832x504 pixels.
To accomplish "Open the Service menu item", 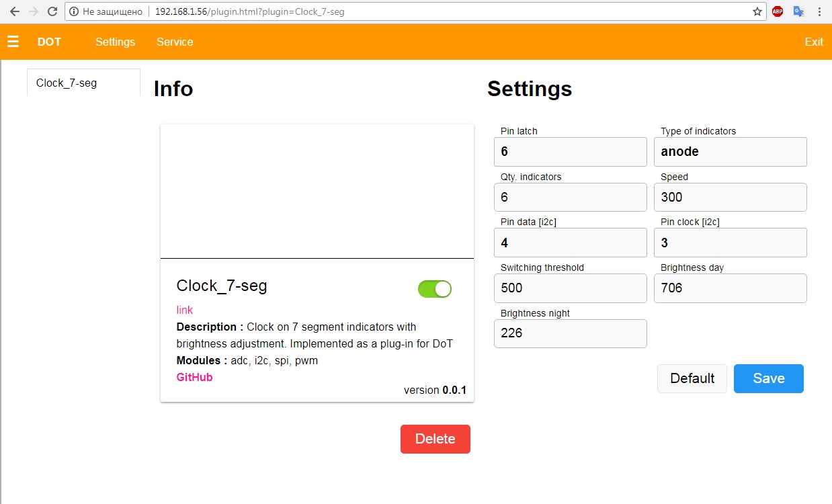I will tap(175, 42).
